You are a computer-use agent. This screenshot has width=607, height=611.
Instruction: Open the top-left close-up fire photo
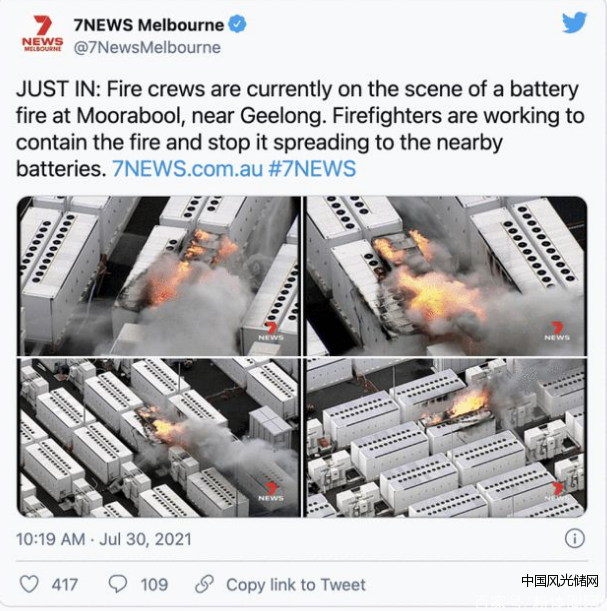[159, 276]
